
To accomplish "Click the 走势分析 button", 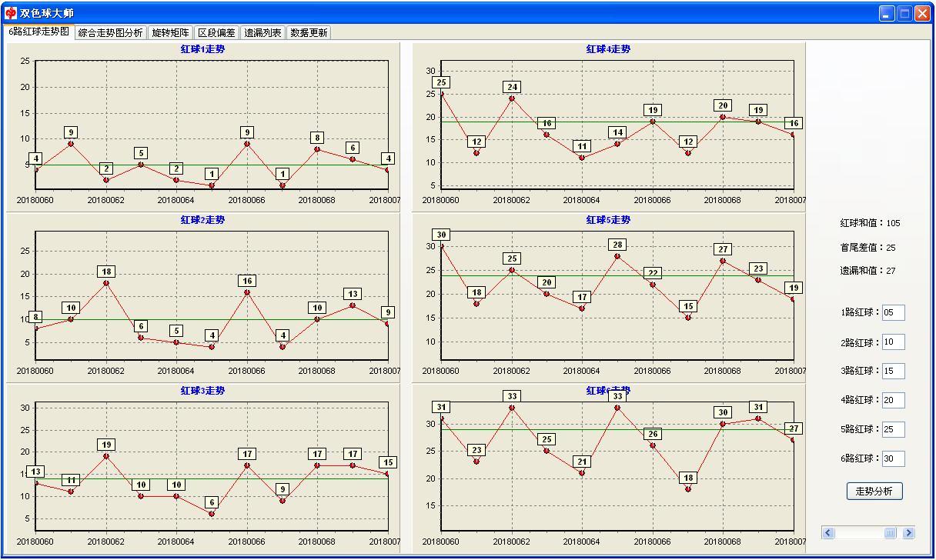I will click(874, 491).
